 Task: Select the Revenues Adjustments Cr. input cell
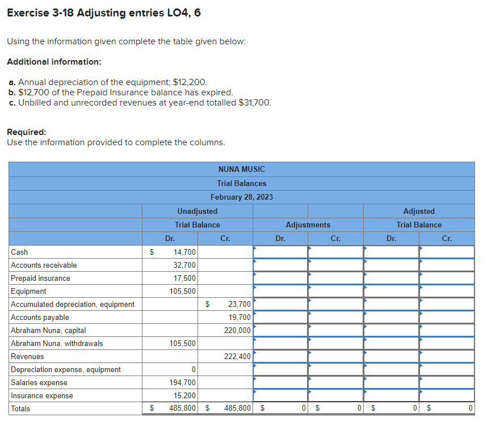[335, 356]
